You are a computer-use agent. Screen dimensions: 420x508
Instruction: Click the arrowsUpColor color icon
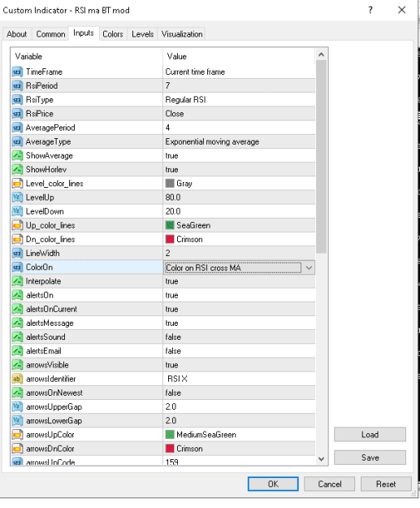tap(18, 435)
